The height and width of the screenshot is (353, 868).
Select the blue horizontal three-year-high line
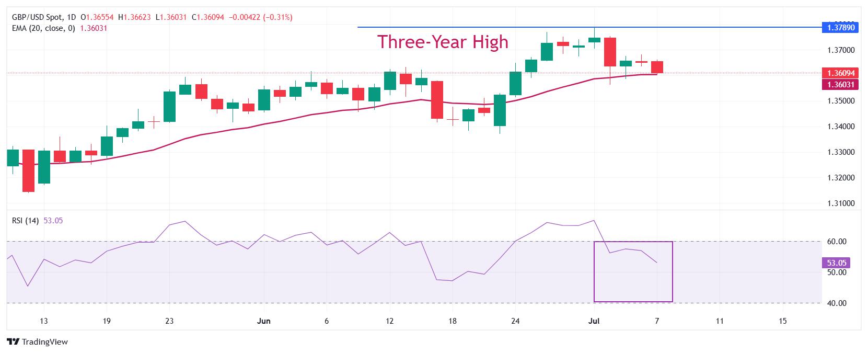point(589,27)
